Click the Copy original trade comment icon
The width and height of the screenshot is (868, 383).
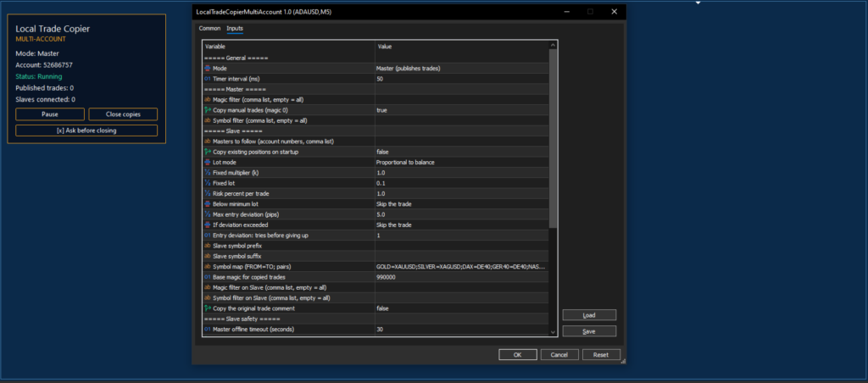point(208,308)
